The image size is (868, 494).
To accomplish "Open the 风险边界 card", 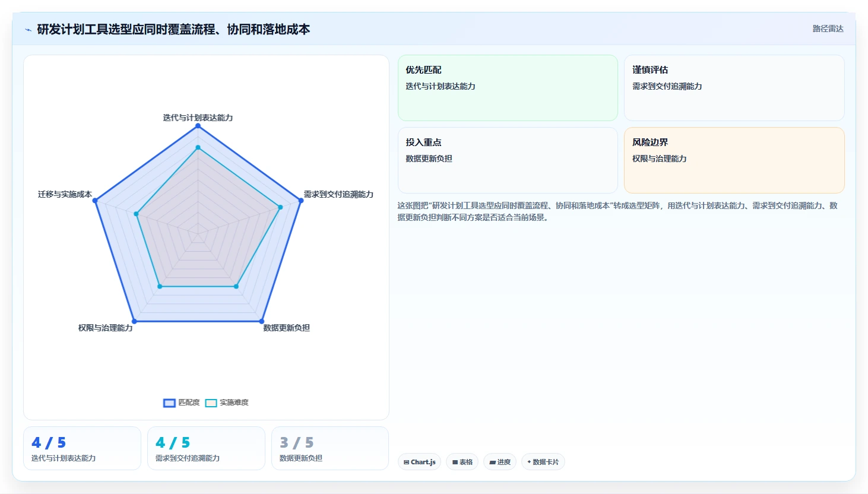I will pos(734,160).
